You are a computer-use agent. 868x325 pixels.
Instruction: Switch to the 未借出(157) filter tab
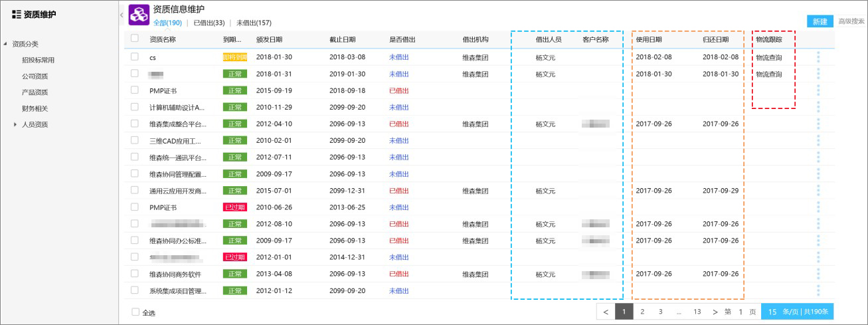point(254,23)
